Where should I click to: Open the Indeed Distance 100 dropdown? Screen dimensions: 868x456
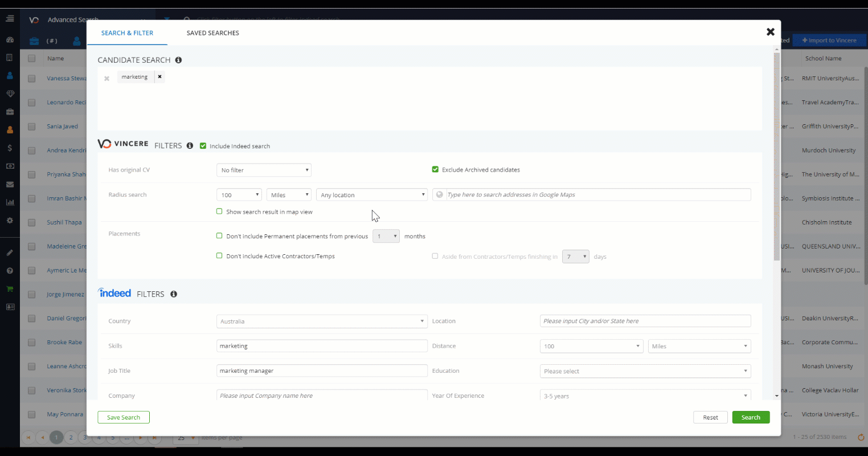[592, 346]
